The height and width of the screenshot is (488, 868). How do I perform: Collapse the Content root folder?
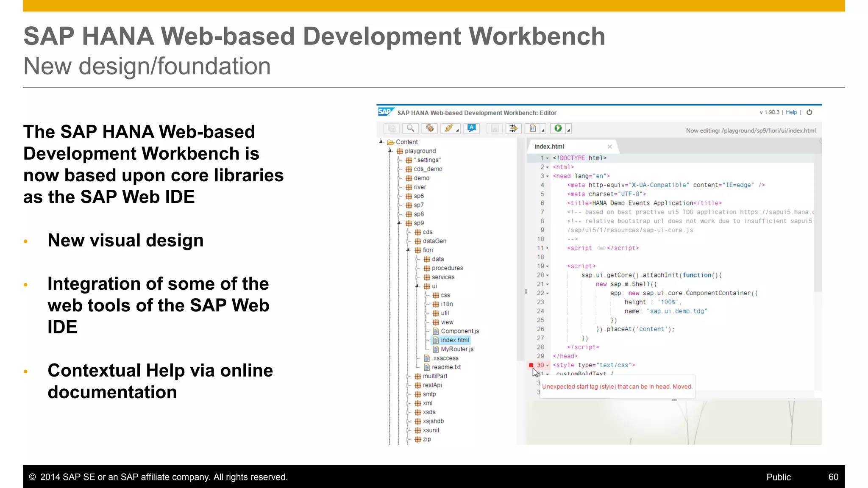pyautogui.click(x=381, y=142)
